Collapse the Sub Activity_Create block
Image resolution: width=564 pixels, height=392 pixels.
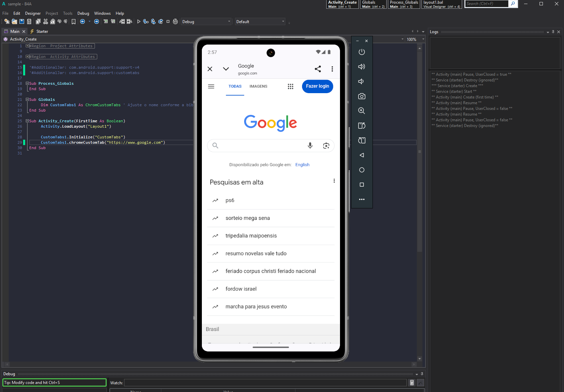pyautogui.click(x=27, y=121)
